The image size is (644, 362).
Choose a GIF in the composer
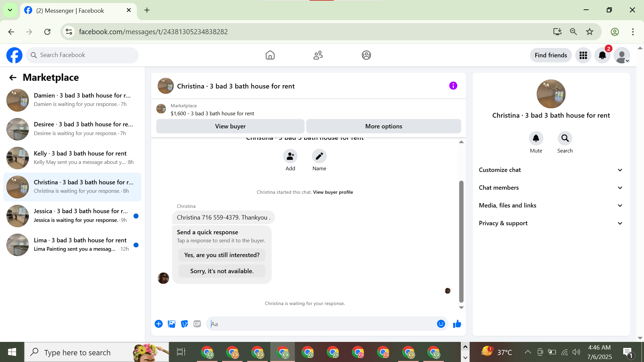197,324
